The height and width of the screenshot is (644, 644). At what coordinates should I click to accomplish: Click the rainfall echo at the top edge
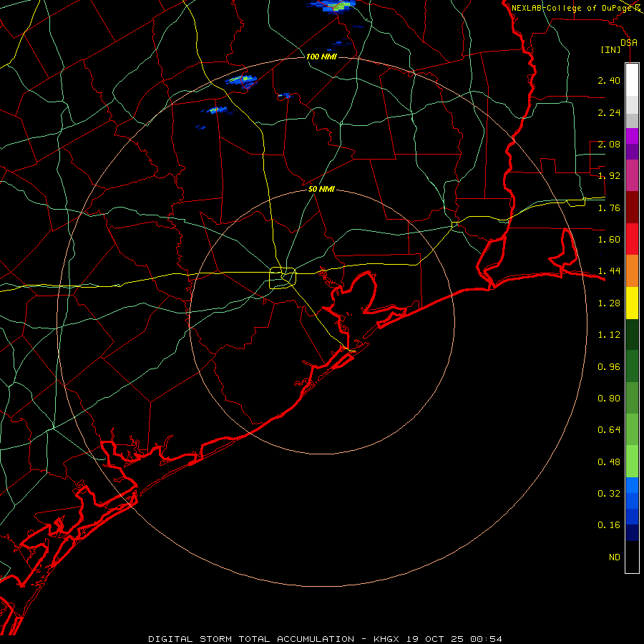click(x=332, y=7)
